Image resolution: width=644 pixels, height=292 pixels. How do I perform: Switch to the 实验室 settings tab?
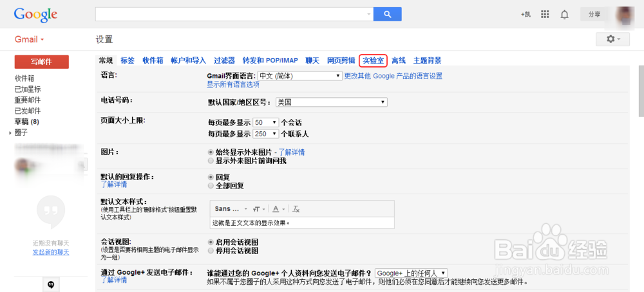(x=374, y=60)
